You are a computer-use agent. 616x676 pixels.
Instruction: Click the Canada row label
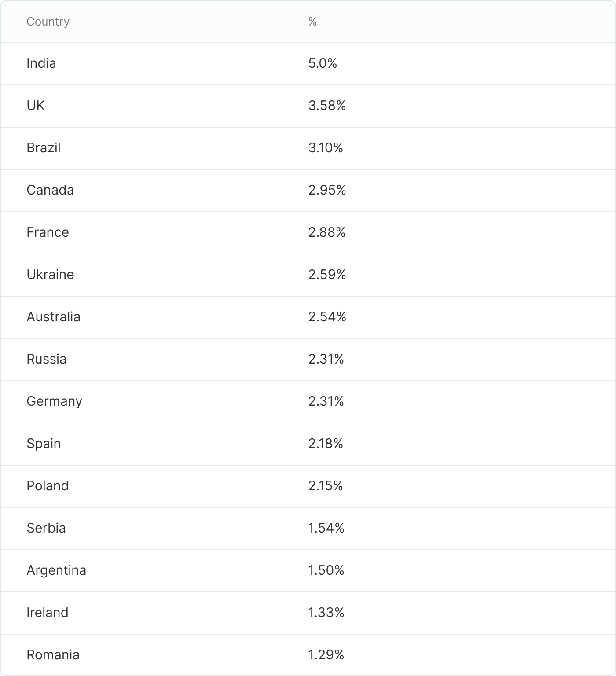click(x=50, y=190)
